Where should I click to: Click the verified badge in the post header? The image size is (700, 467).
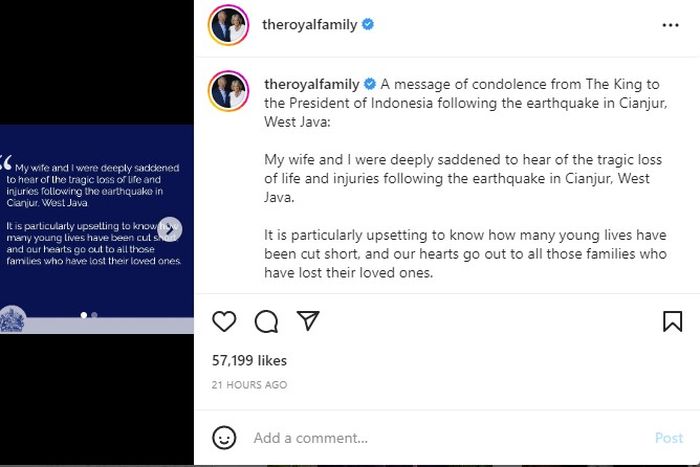tap(368, 25)
